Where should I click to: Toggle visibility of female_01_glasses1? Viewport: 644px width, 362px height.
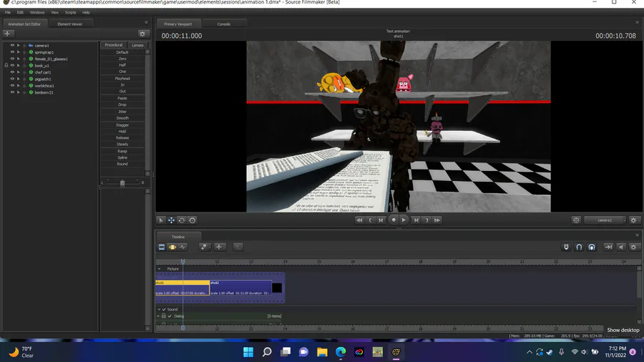tap(12, 59)
